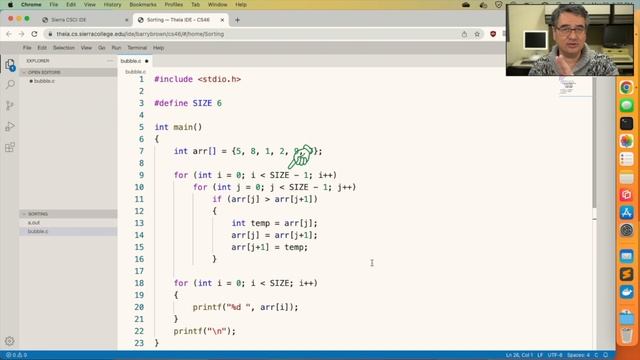Click the red shield extension icon
Image resolution: width=640 pixels, height=360 pixels.
coord(493,34)
